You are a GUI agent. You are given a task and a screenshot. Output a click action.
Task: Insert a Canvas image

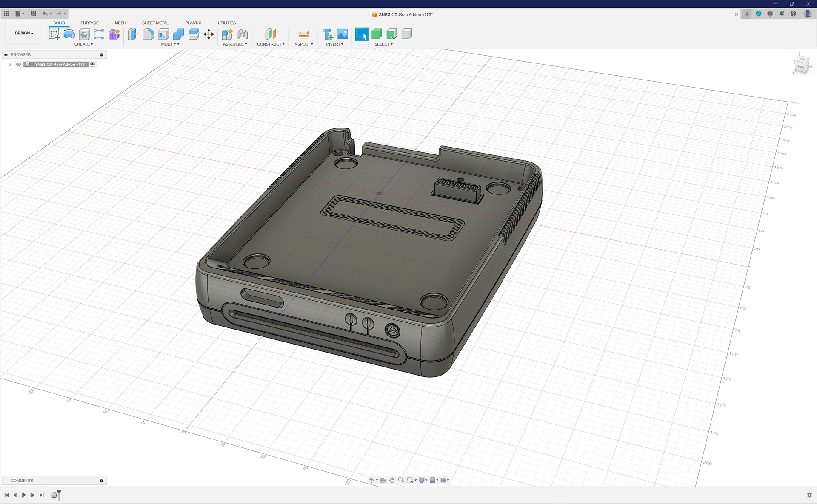(343, 34)
